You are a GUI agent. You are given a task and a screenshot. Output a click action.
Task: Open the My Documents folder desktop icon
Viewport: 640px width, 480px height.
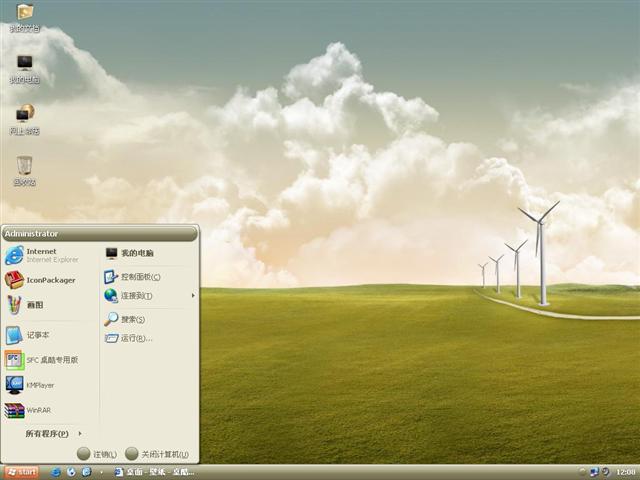[24, 16]
